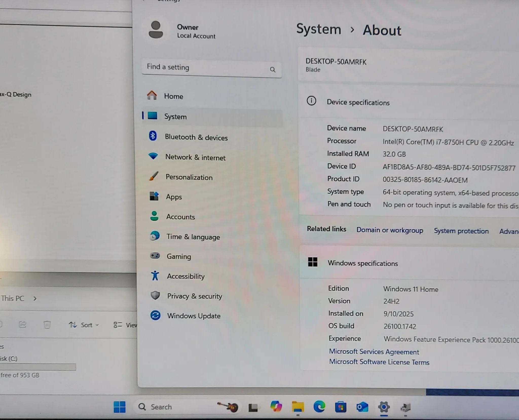Click the magnifier icon in Find a setting
Image resolution: width=519 pixels, height=420 pixels.
pyautogui.click(x=273, y=70)
